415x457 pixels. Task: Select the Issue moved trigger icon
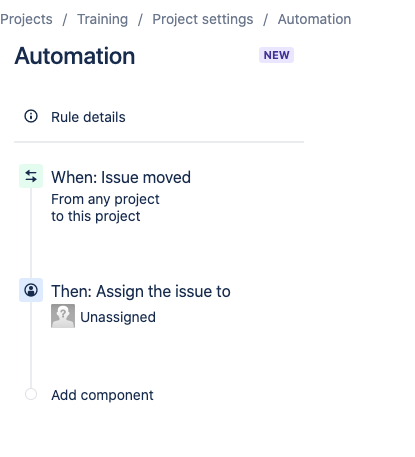(31, 176)
